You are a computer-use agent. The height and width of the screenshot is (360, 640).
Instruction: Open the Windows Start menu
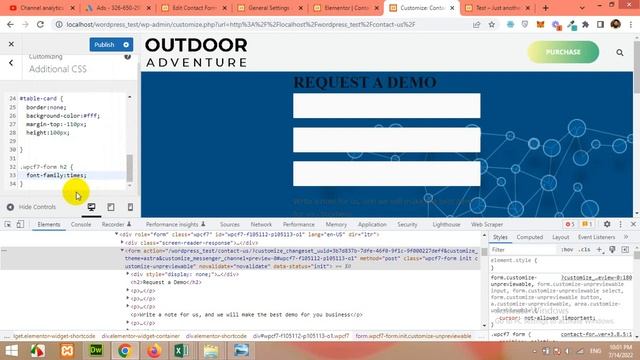pyautogui.click(x=11, y=351)
